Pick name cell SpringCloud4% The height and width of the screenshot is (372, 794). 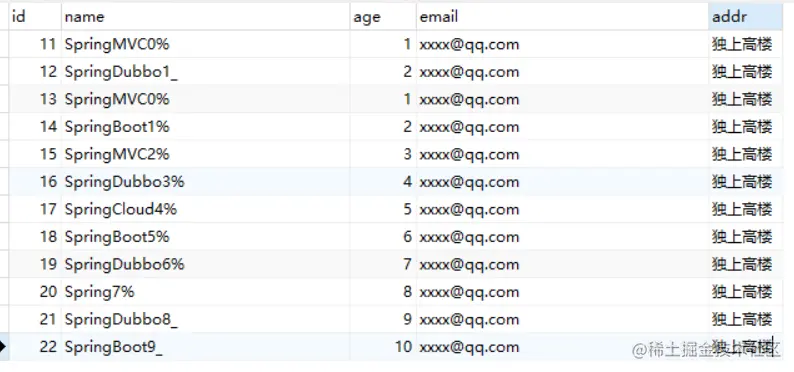click(x=206, y=209)
